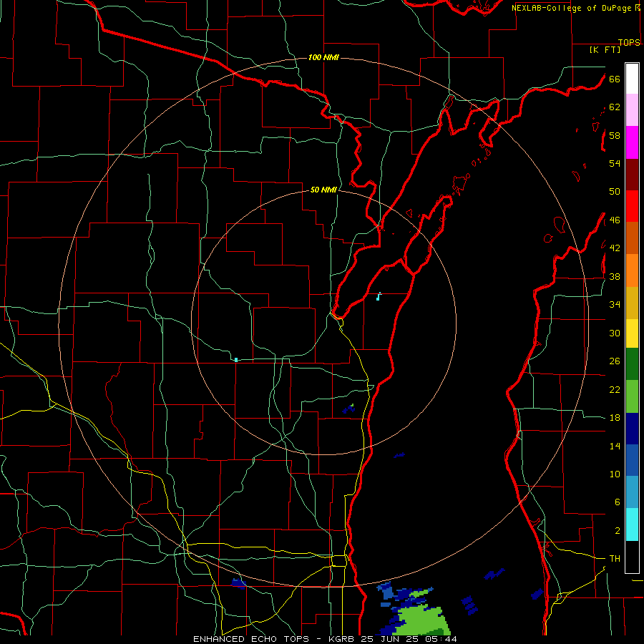Click the black TH legend swatch
The image size is (644, 644).
632,557
